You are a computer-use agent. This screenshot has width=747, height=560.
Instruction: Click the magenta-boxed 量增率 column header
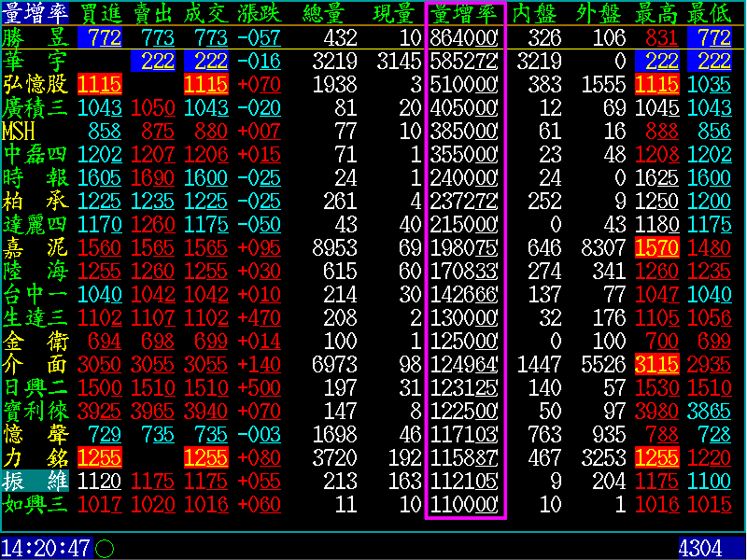(x=464, y=13)
